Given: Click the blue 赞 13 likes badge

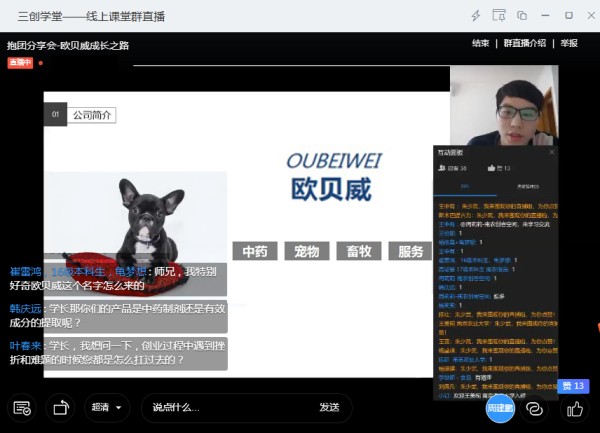Looking at the screenshot, I should [x=573, y=386].
